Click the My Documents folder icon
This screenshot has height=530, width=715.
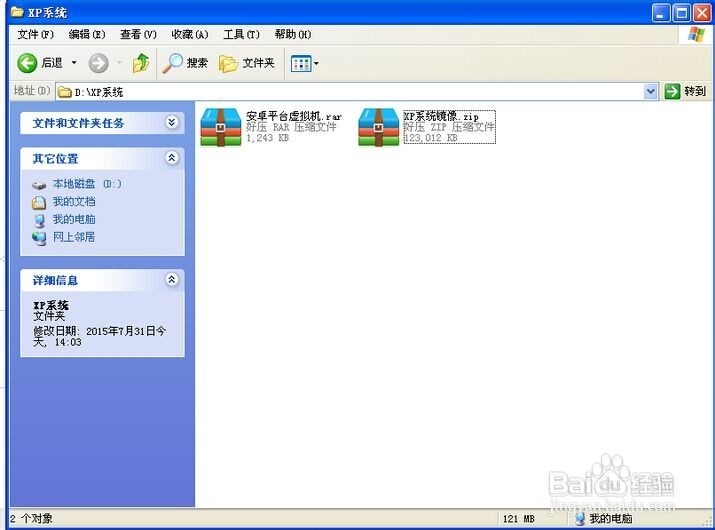pyautogui.click(x=39, y=203)
